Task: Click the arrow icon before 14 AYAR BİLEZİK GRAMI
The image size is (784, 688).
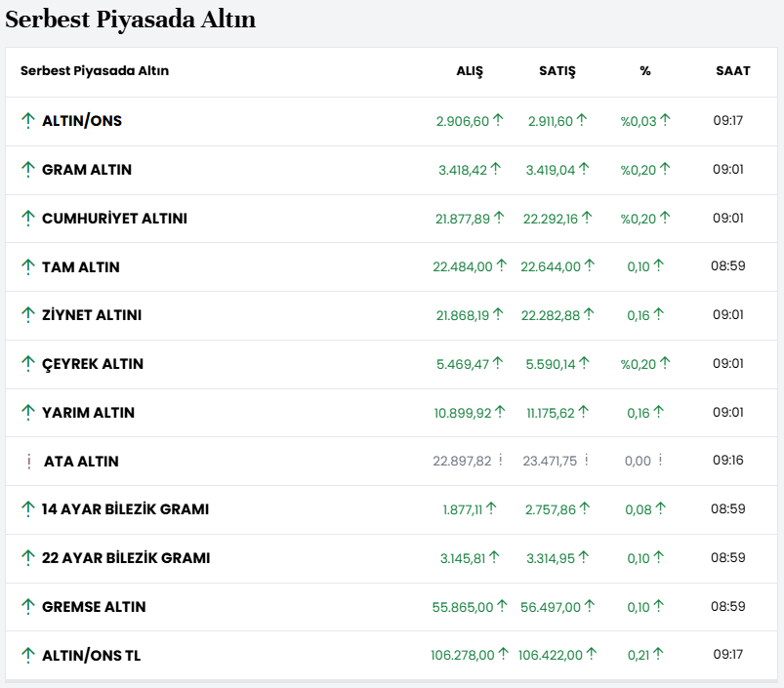Action: click(x=28, y=509)
